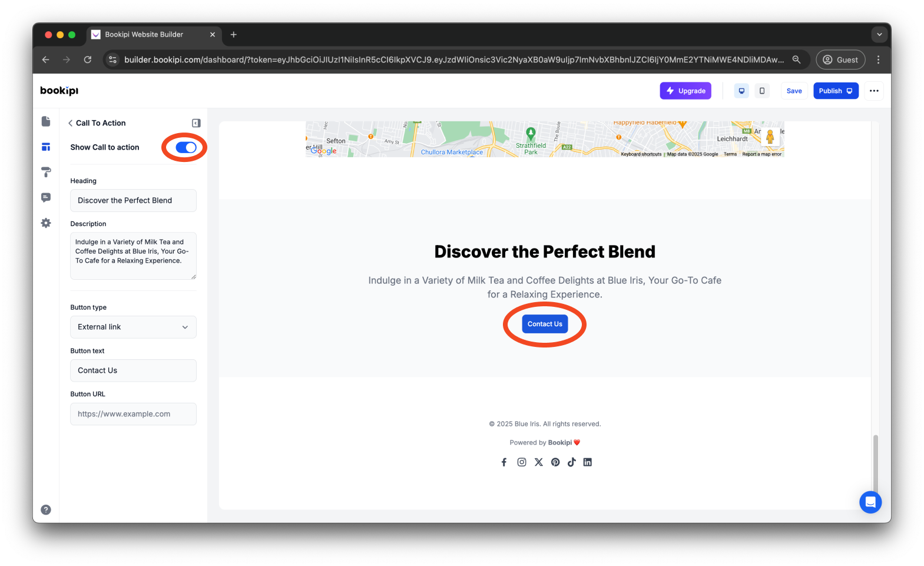Go back from Call To Action panel
This screenshot has width=924, height=566.
(x=71, y=123)
